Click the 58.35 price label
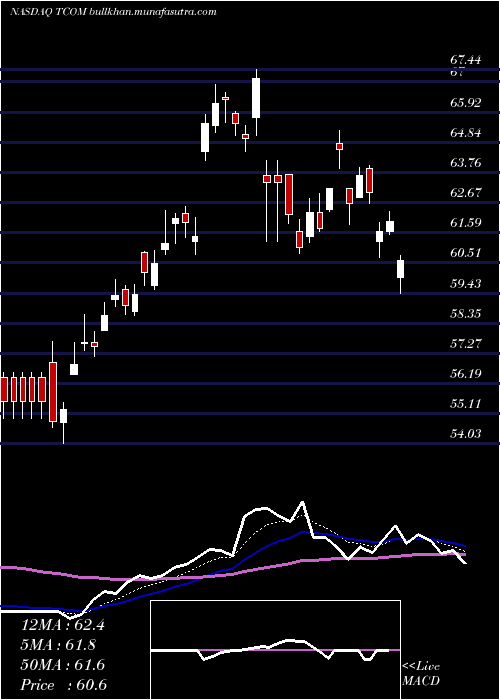Viewport: 500px width, 700px height. 466,313
